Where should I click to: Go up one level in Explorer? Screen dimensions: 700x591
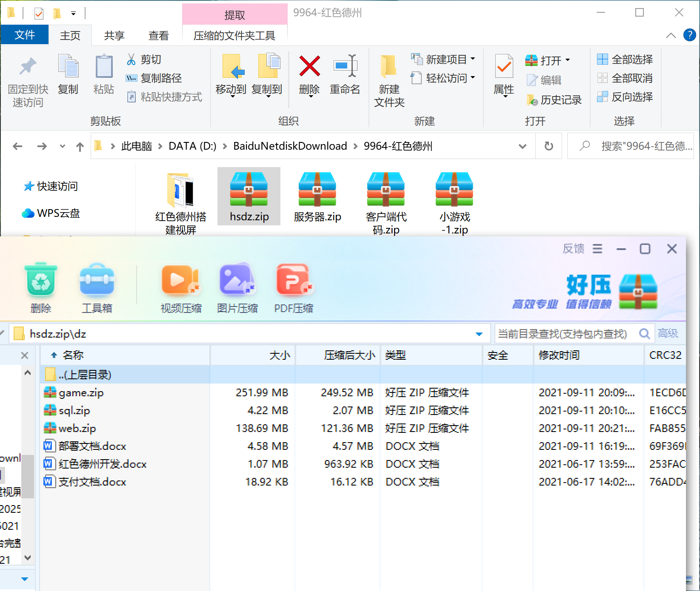click(x=80, y=147)
